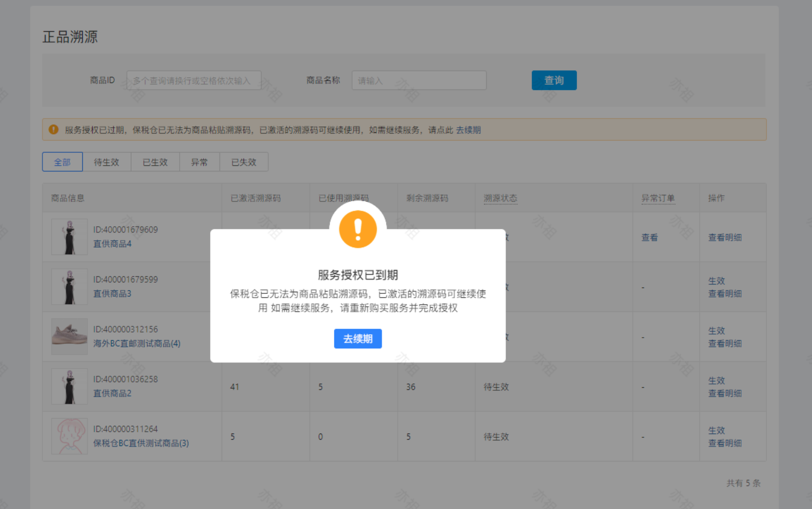Click 待生效 status of 保税仓BC直供测试商品(3)
This screenshot has width=812, height=509.
coord(496,437)
